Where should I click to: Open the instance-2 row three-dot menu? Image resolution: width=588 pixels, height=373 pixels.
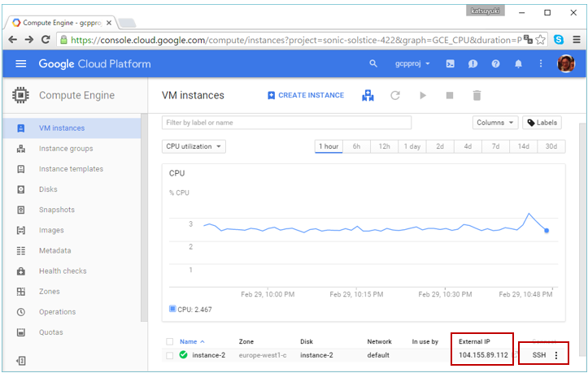(556, 355)
